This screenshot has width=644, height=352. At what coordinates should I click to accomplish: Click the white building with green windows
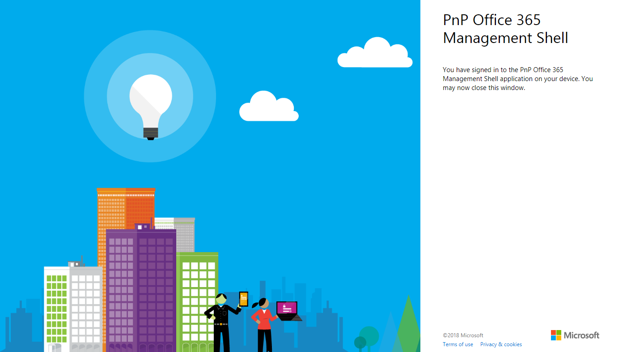click(x=56, y=305)
